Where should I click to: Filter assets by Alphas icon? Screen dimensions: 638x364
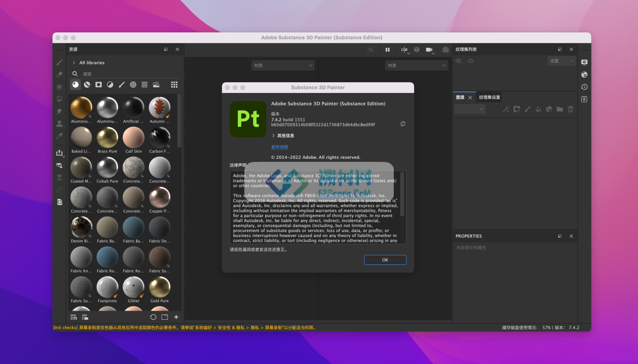(133, 85)
